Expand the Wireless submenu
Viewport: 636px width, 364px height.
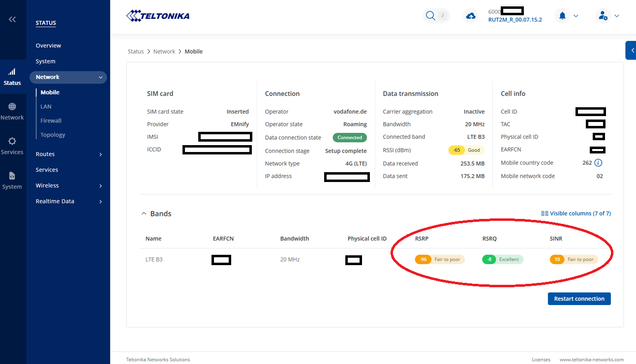point(101,186)
